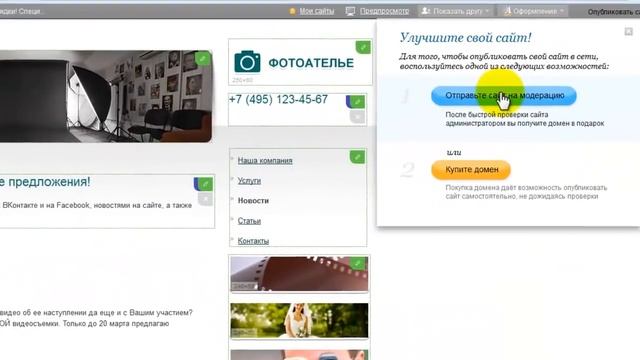This screenshot has height=360, width=640.
Task: Open the Услуги menu link
Action: [x=249, y=180]
